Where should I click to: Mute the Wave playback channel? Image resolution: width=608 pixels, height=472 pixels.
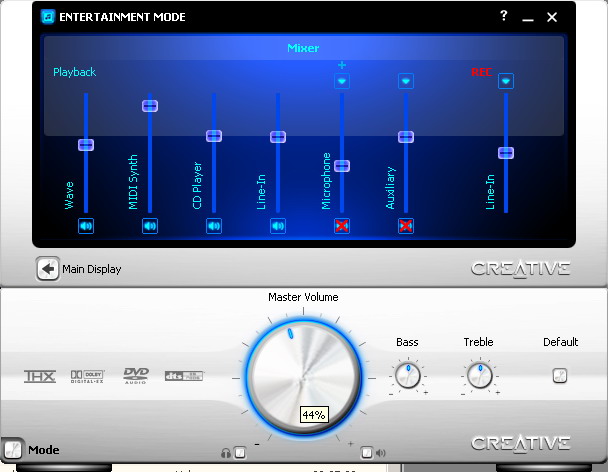(x=86, y=226)
